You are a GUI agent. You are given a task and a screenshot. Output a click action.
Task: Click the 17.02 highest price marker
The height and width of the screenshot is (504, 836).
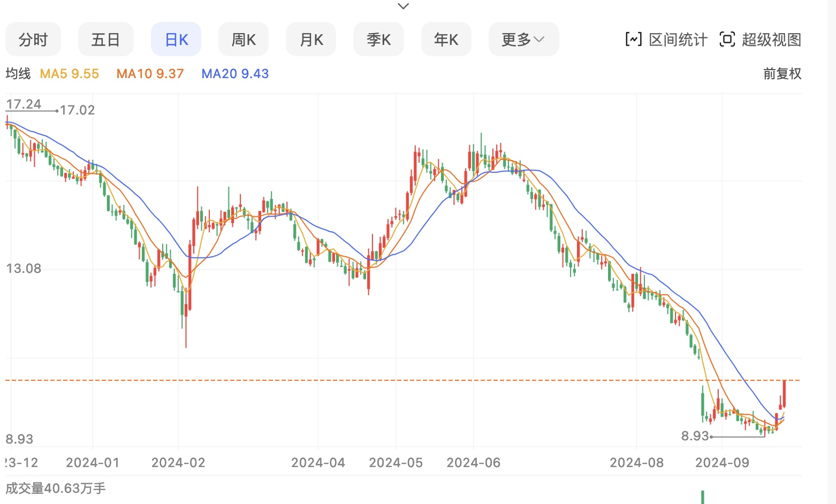point(77,110)
